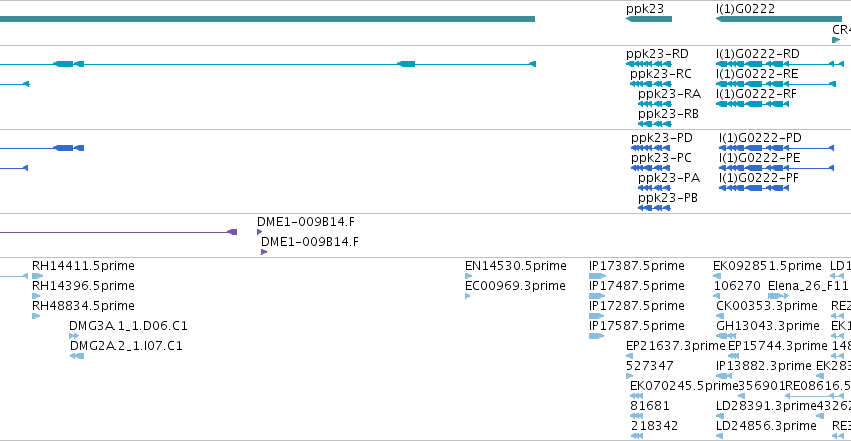
Task: Open transcript ppk23-RD
Action: [649, 64]
